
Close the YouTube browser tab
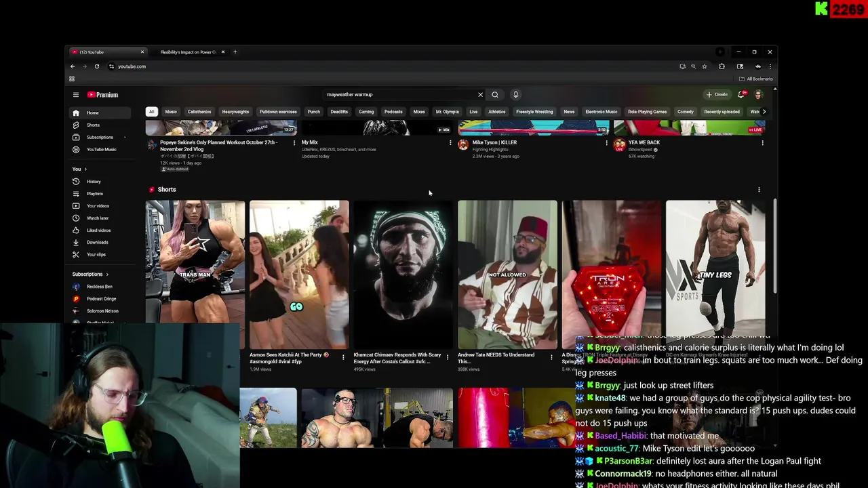[x=142, y=52]
